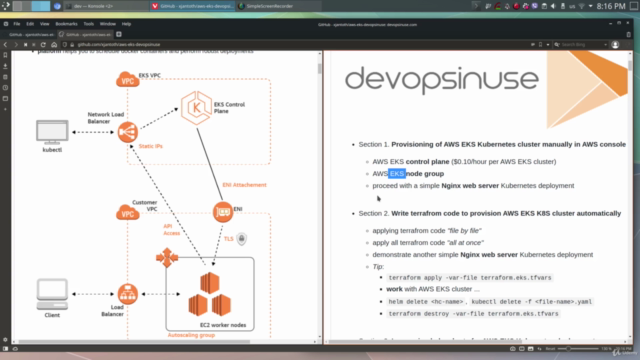Open the closed tabs trash icon
Image resolution: width=640 pixels, height=360 pixels.
click(x=629, y=34)
